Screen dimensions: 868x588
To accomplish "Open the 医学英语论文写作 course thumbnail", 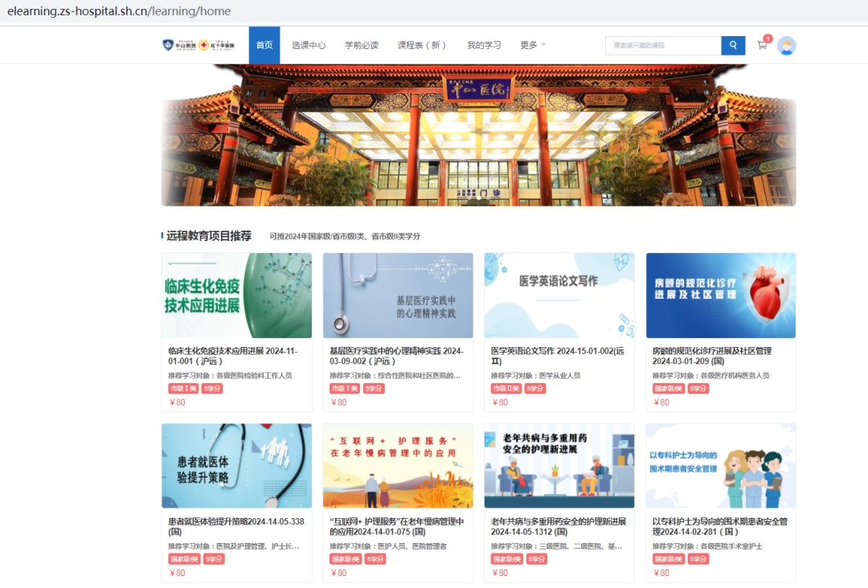I will point(559,296).
